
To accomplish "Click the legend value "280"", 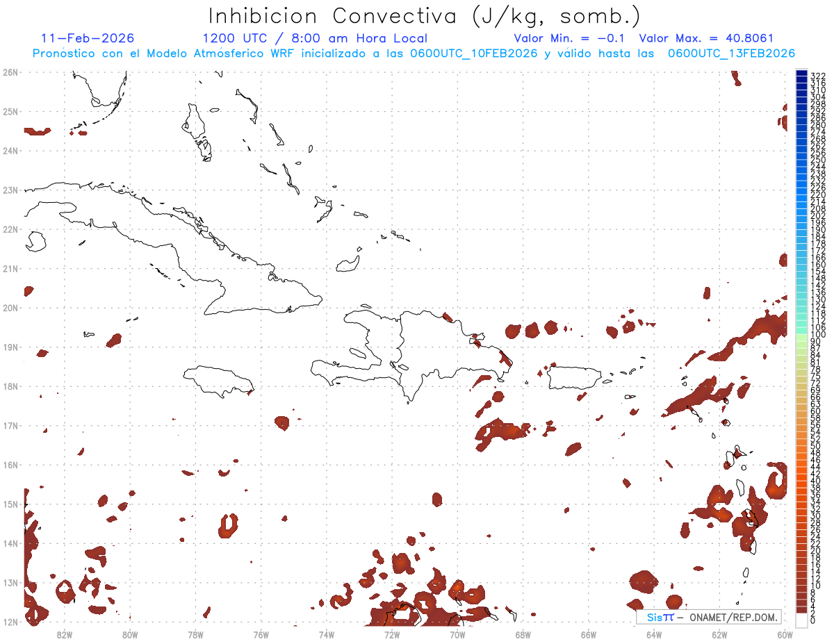I will (818, 125).
